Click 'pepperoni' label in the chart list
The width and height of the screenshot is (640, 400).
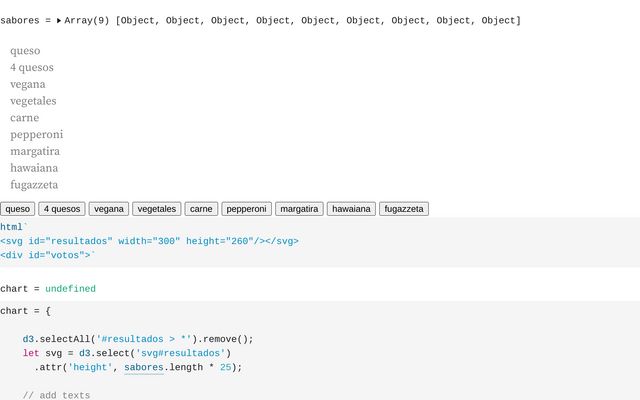pos(37,134)
